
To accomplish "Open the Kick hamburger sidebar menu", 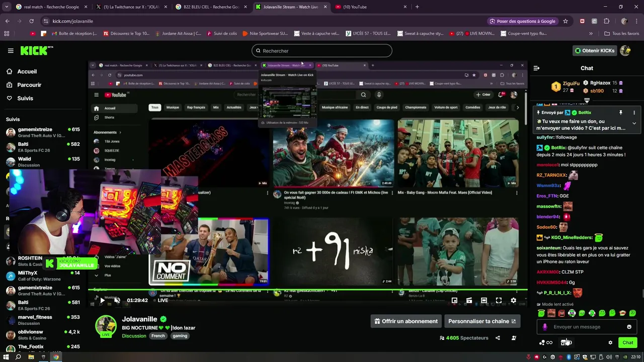I will click(11, 51).
